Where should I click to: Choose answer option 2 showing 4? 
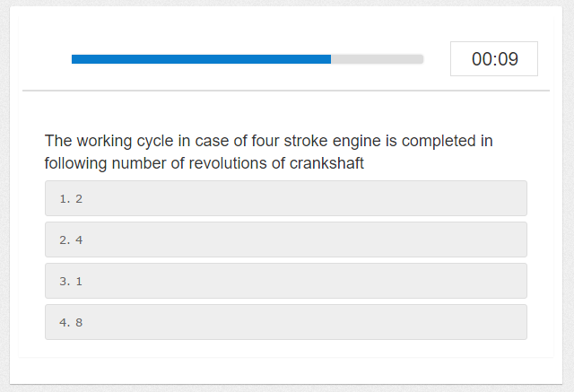[285, 240]
